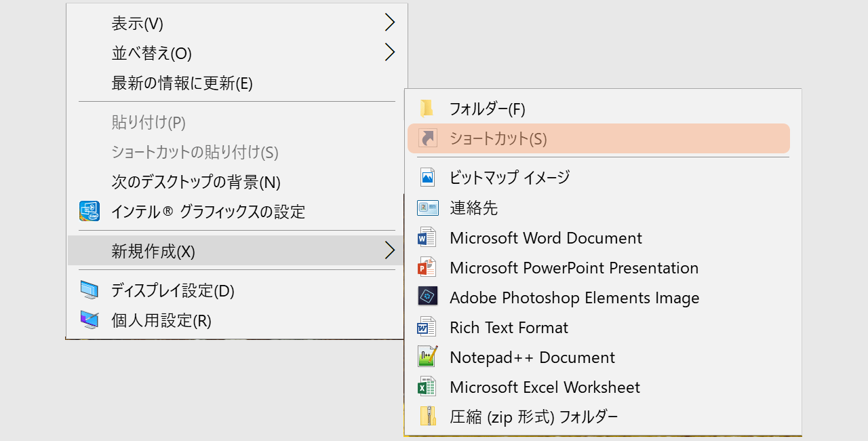Click the zipped folder icon

click(x=428, y=416)
